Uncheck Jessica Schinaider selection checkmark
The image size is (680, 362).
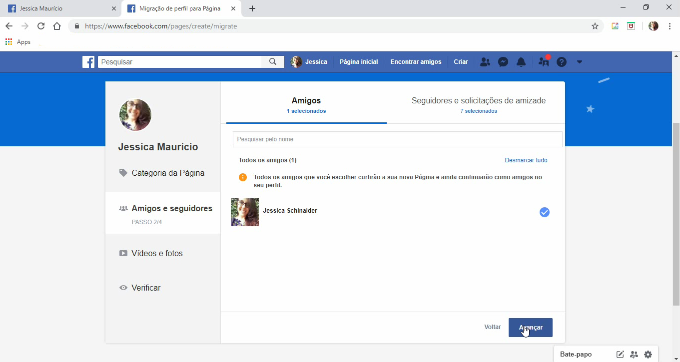pos(544,212)
